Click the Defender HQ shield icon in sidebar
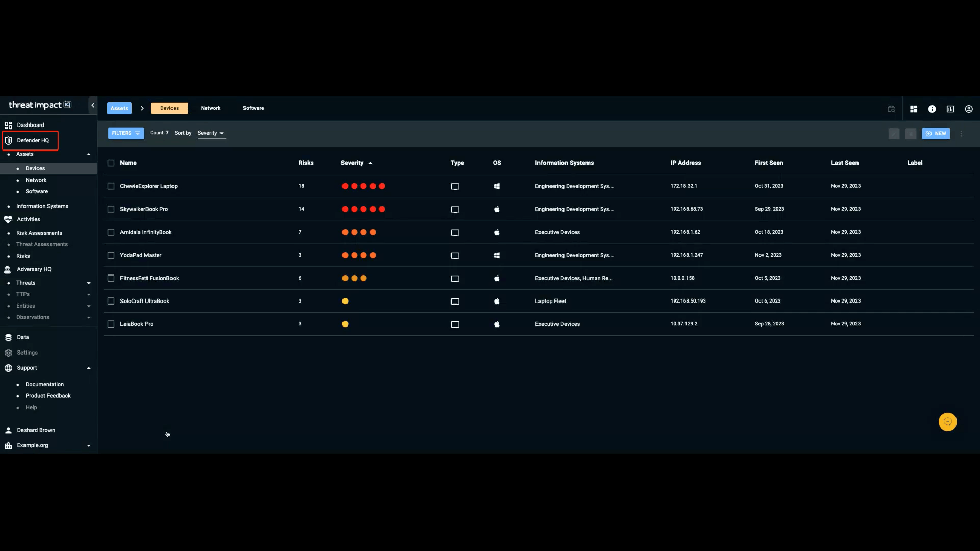Screen dimensions: 980x551 click(x=9, y=140)
